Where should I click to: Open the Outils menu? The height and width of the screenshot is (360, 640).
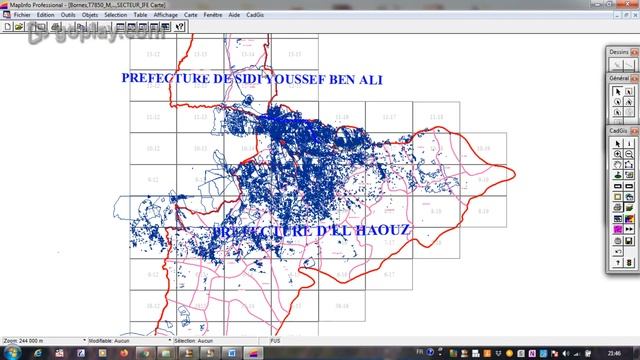[68, 15]
